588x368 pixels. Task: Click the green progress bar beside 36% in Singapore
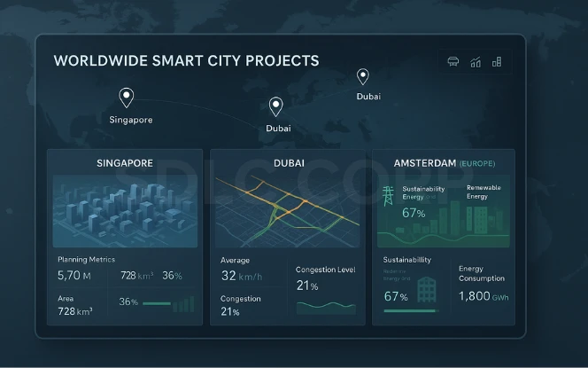tap(157, 303)
